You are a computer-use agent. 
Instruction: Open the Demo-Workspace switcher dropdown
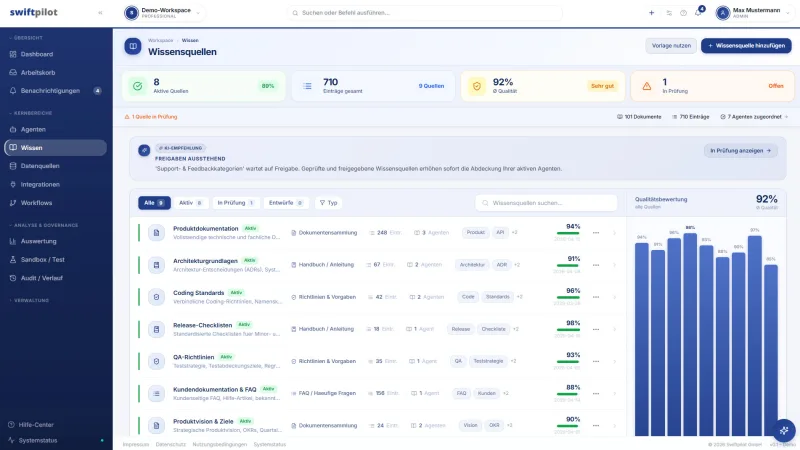[x=164, y=13]
